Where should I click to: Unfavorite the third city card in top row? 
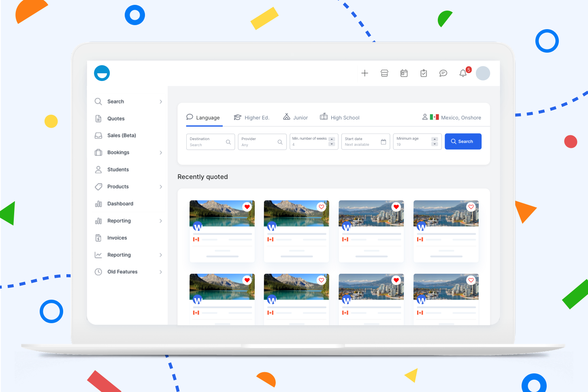[x=396, y=207]
